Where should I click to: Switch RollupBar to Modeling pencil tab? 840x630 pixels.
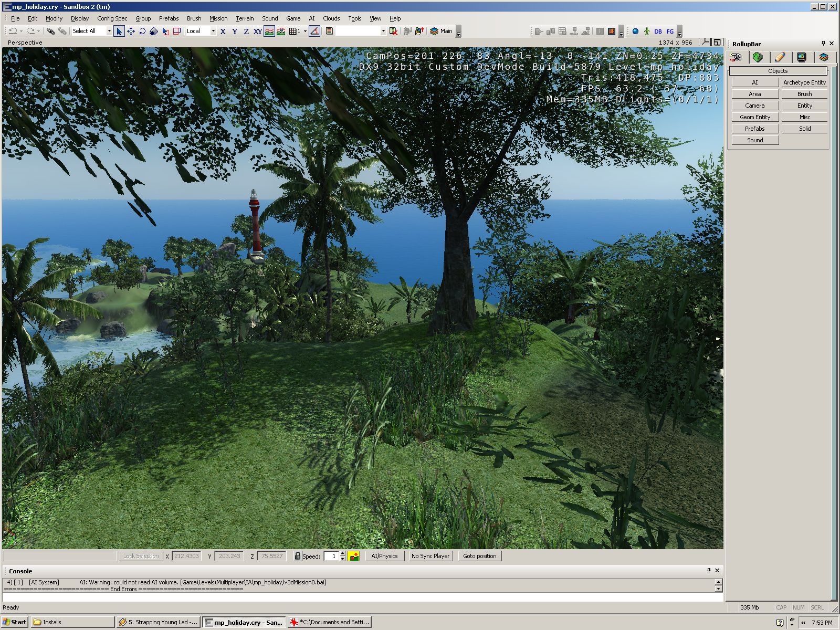coord(780,57)
